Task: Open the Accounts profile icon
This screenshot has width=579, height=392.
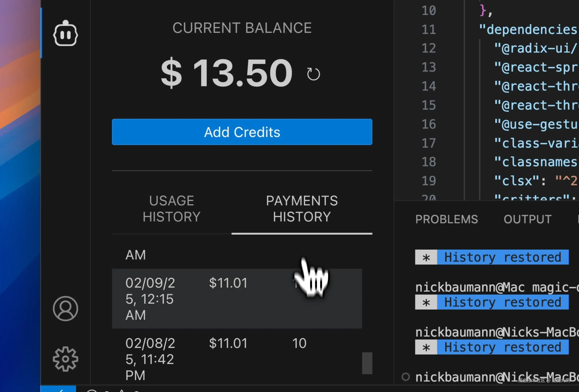Action: [x=66, y=309]
